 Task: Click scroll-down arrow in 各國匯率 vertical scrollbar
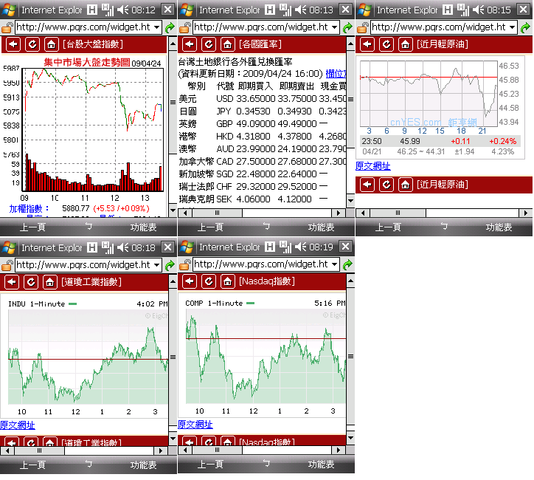[x=351, y=200]
